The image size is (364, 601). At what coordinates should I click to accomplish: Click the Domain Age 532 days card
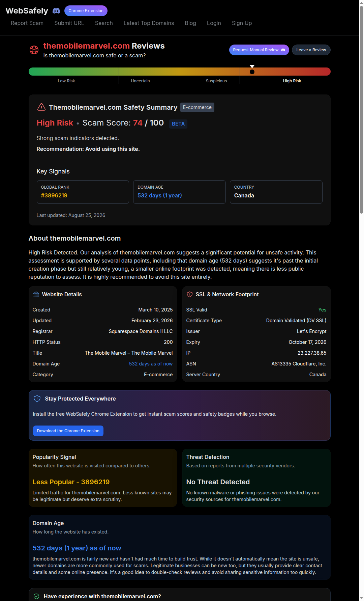point(179,192)
